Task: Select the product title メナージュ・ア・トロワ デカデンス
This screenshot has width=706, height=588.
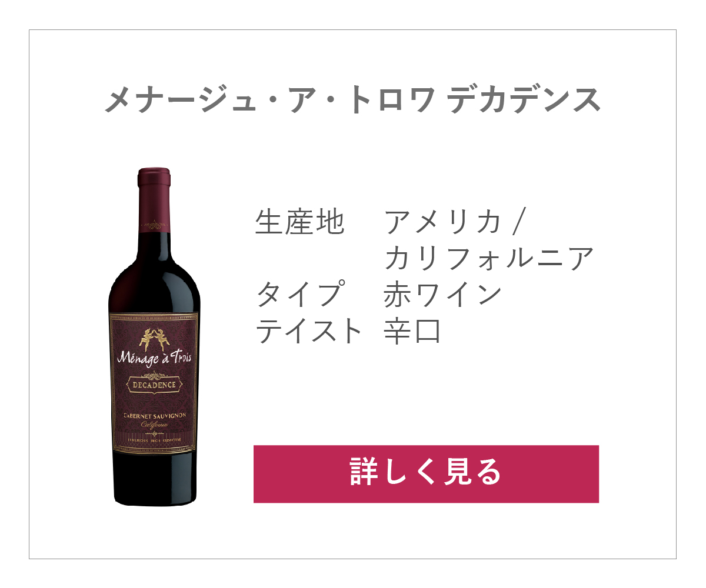Action: (x=353, y=99)
